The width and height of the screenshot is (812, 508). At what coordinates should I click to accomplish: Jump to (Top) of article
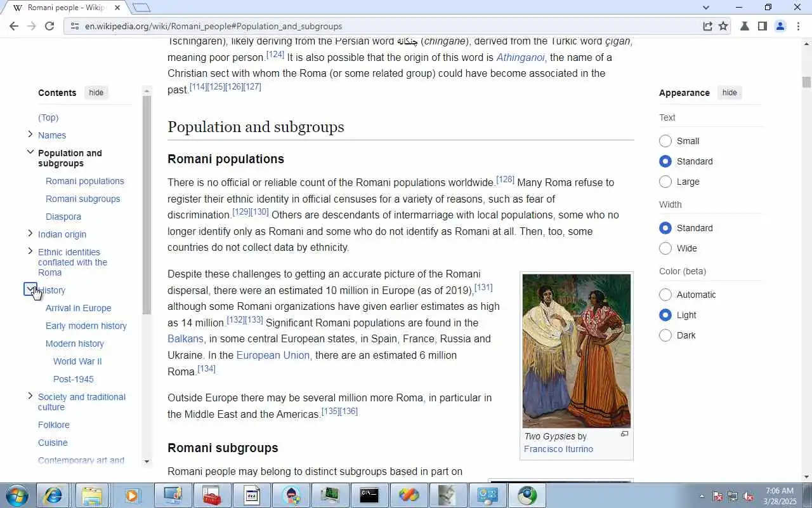point(48,117)
